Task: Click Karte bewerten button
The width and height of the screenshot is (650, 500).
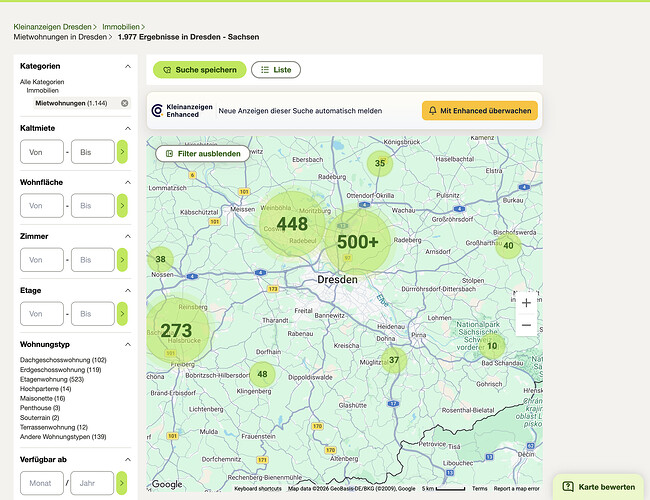Action: click(598, 487)
